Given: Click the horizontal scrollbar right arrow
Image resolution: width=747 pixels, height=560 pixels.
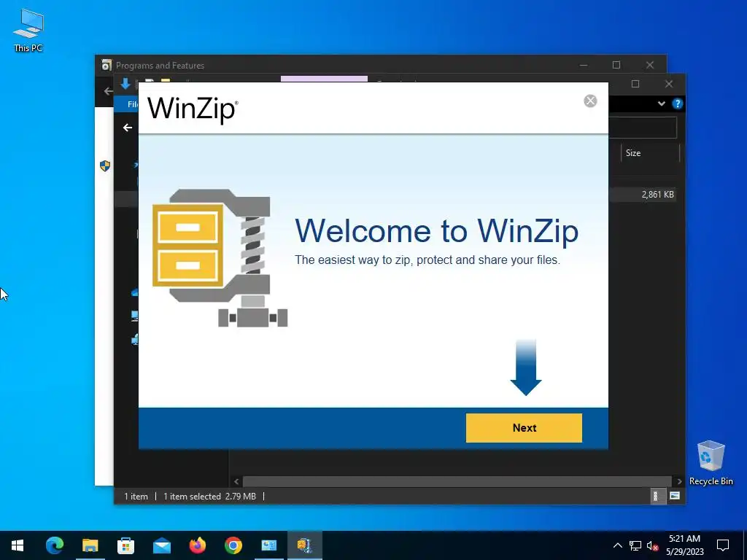Looking at the screenshot, I should pos(679,481).
